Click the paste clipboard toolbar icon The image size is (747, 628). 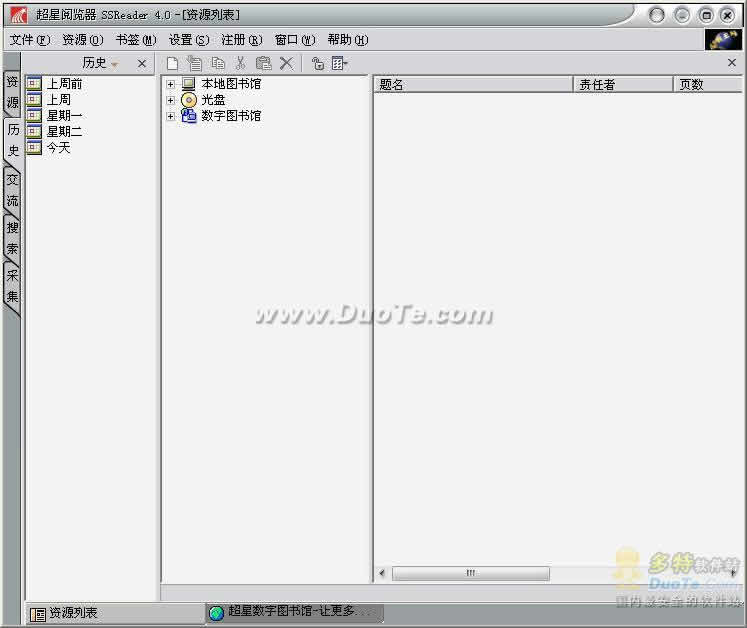263,63
